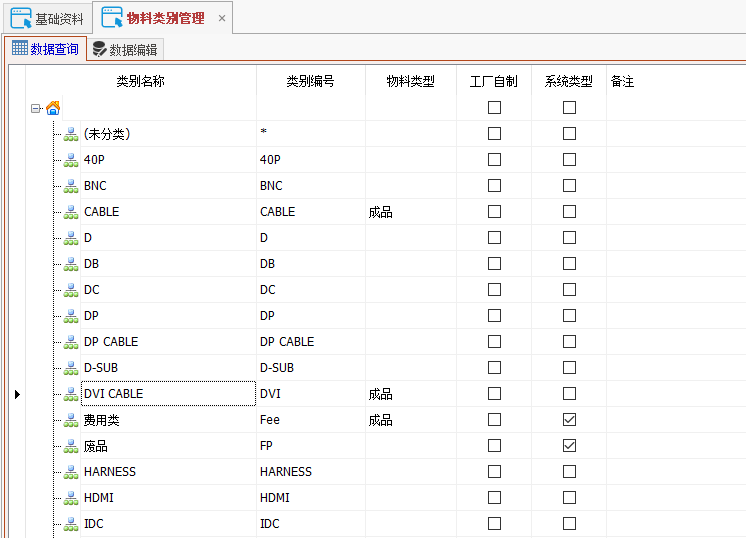Toggle 系统类型 checkbox for BNC row

point(569,186)
